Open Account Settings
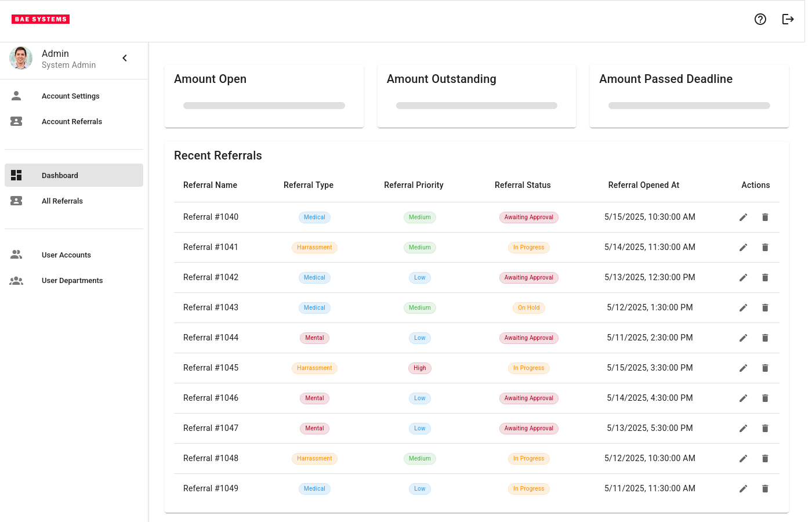 tap(74, 96)
